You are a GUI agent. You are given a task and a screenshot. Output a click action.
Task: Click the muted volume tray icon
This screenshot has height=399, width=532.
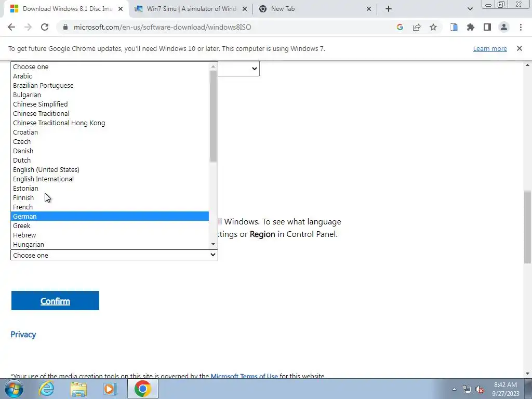(480, 389)
